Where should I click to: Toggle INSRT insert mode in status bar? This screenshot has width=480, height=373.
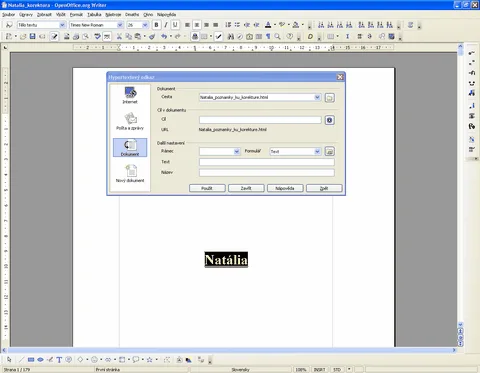point(319,369)
